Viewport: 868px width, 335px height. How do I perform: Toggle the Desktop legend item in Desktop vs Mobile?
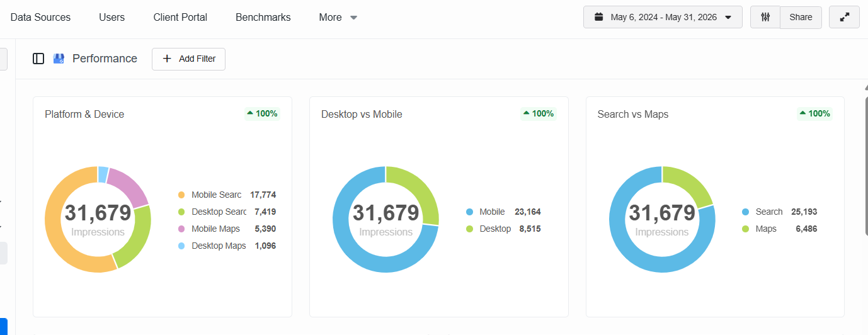(503, 229)
